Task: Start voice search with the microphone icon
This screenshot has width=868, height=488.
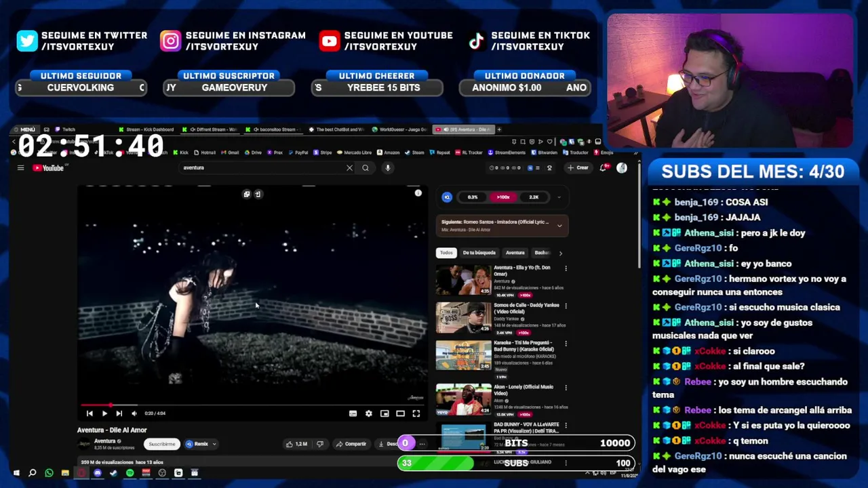Action: point(388,168)
